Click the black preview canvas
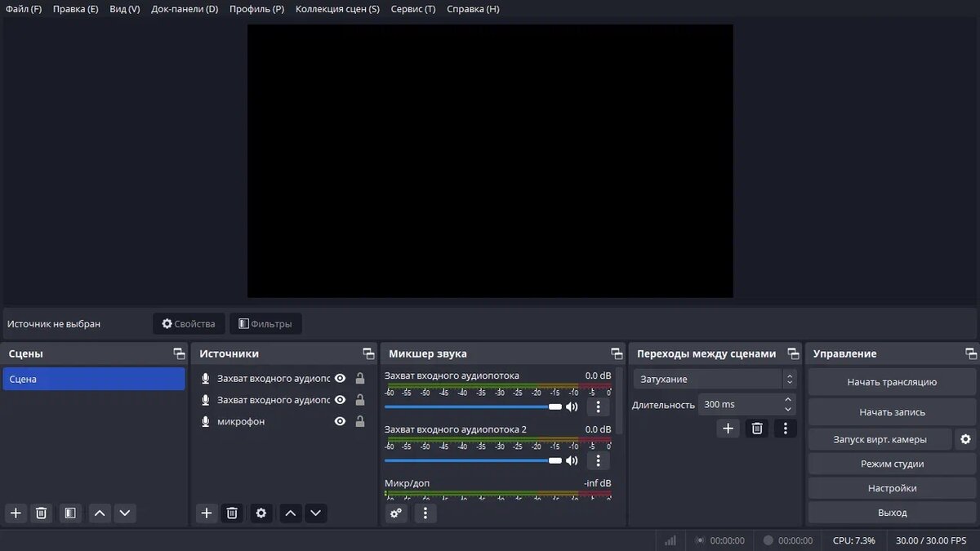980x551 pixels. [x=490, y=161]
